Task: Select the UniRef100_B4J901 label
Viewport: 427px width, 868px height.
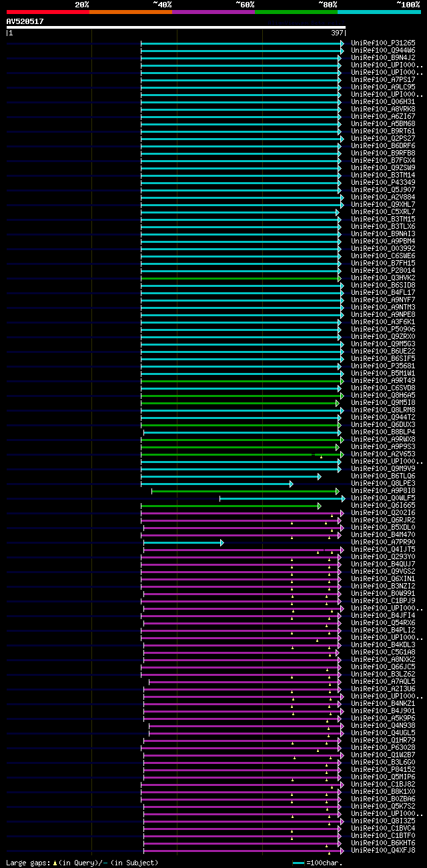Action: point(383,711)
